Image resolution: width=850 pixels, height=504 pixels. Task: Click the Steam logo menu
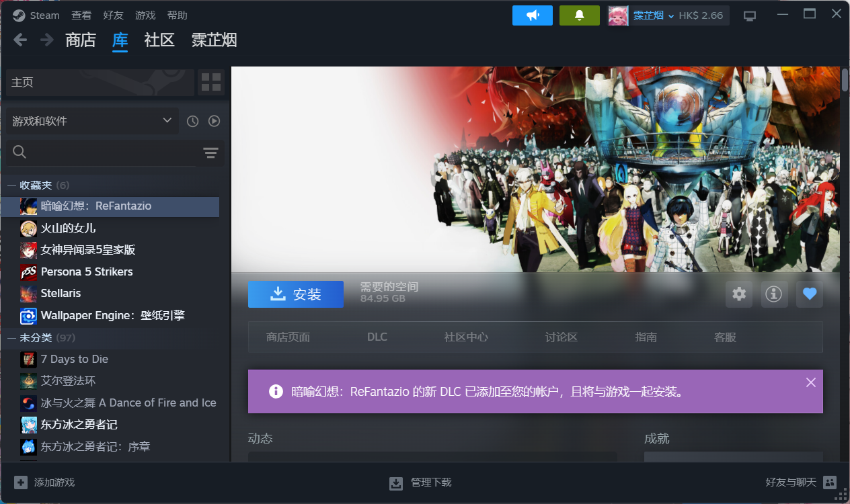click(x=19, y=15)
